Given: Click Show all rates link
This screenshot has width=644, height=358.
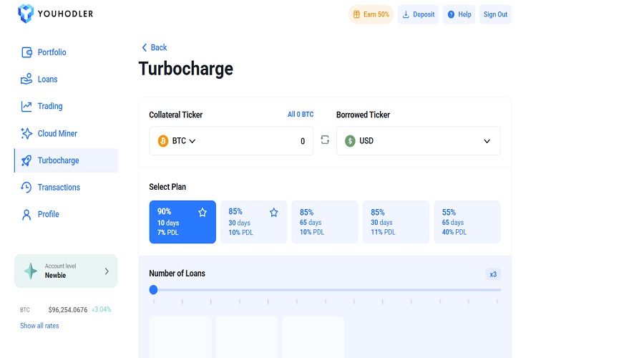Looking at the screenshot, I should click(x=39, y=326).
